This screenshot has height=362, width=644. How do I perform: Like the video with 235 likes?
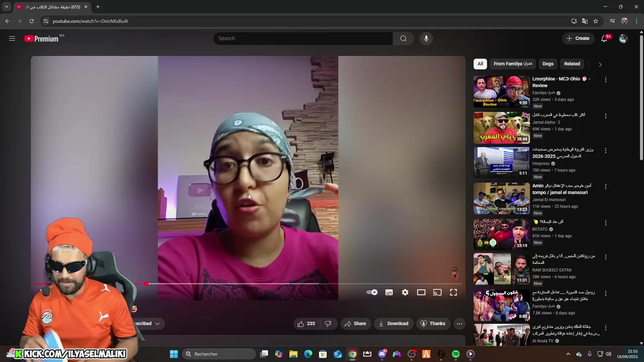coord(306,324)
